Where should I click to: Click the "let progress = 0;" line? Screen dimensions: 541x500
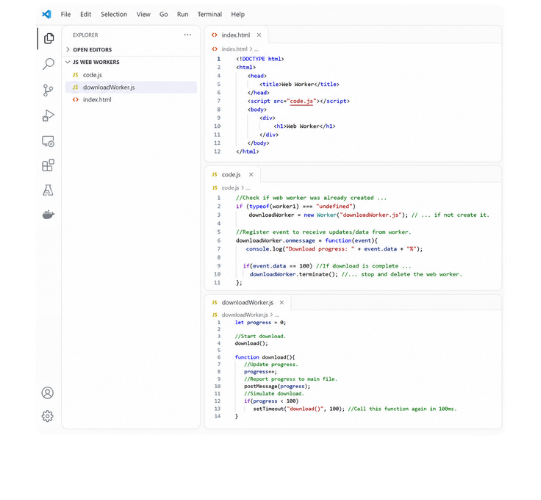click(x=260, y=322)
